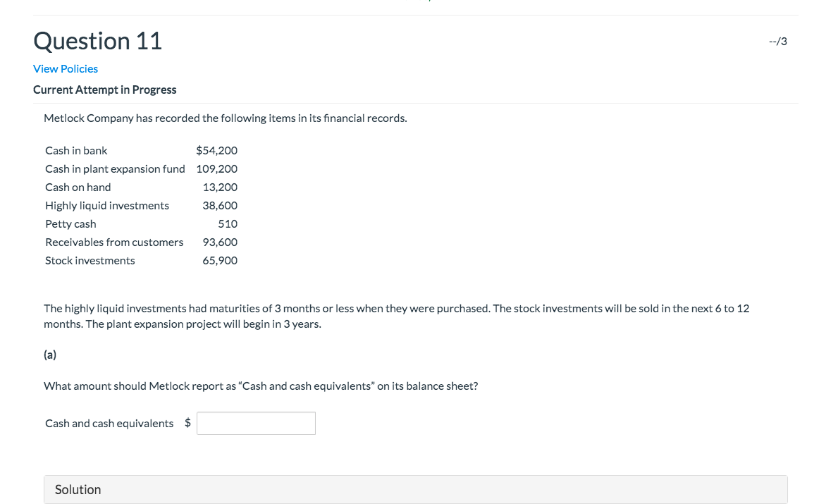
Task: Select the Cash in bank amount $54,200
Action: [216, 150]
